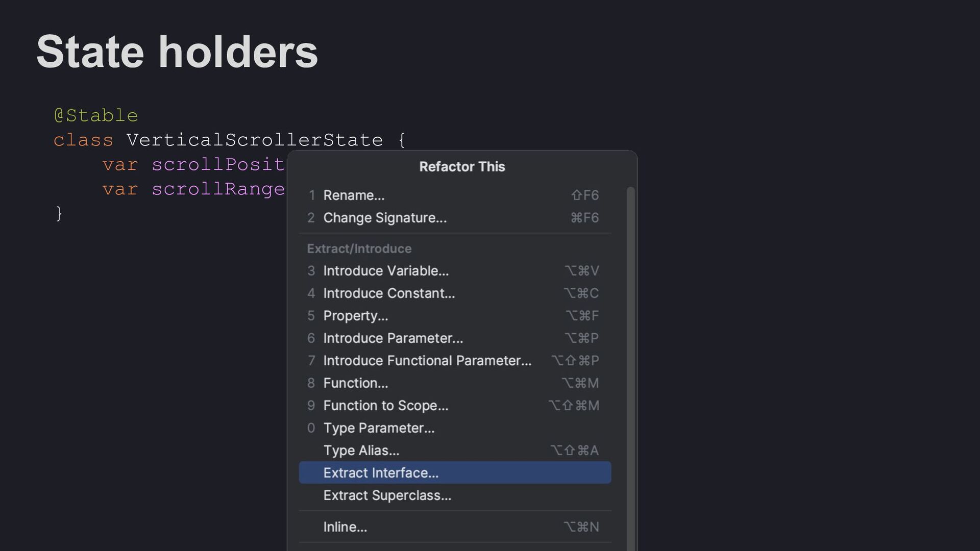Select Extract Superclass... entry
This screenshot has height=551, width=980.
(x=387, y=495)
